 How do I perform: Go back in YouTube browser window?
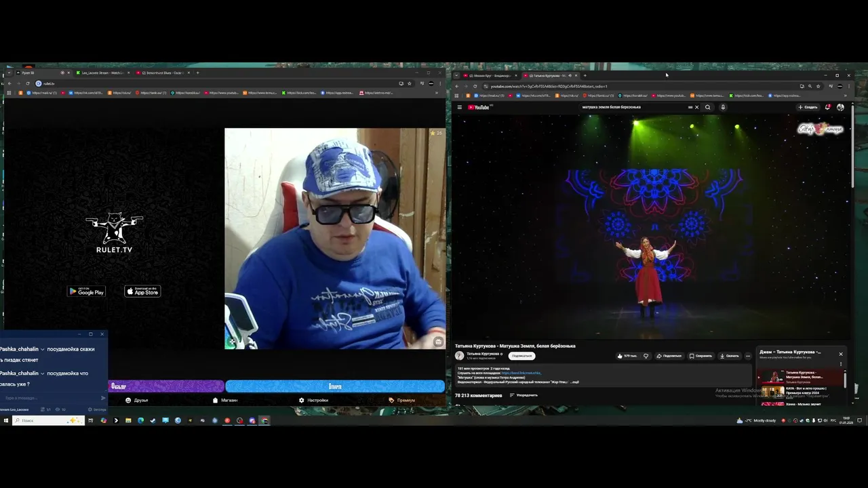(456, 86)
